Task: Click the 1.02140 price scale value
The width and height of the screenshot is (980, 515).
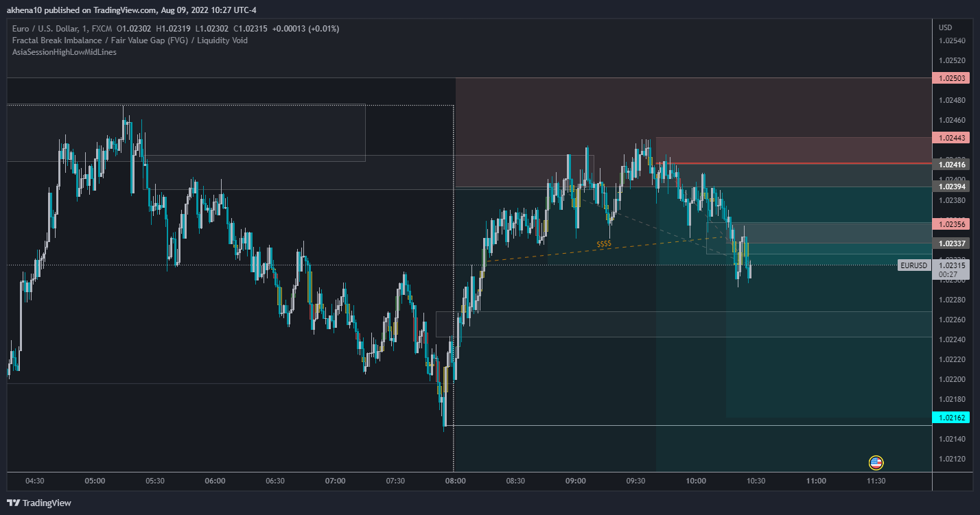Action: coord(951,439)
